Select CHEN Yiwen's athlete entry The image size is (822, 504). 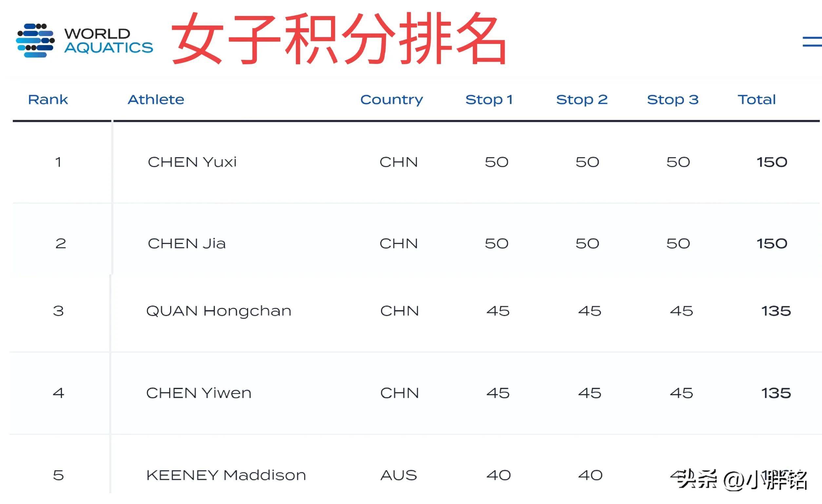(x=199, y=393)
